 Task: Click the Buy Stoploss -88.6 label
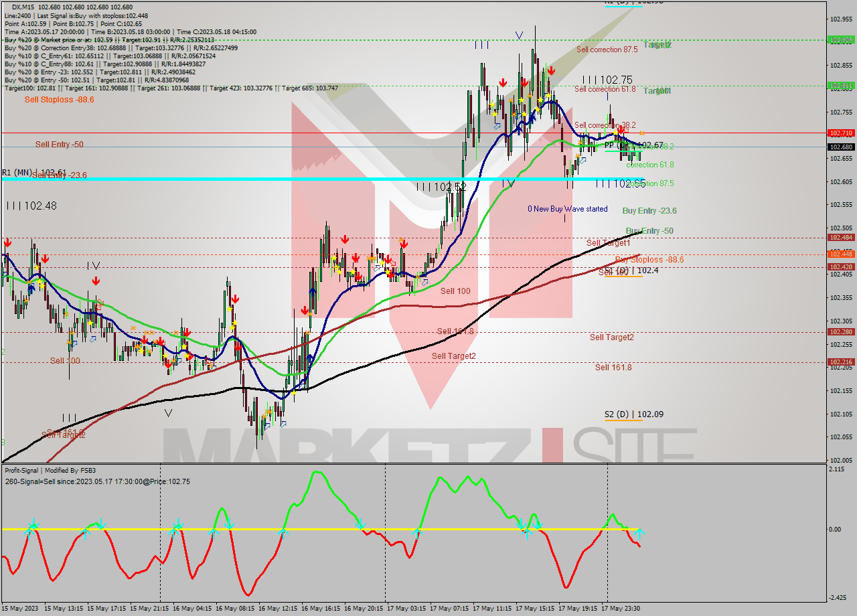649,260
